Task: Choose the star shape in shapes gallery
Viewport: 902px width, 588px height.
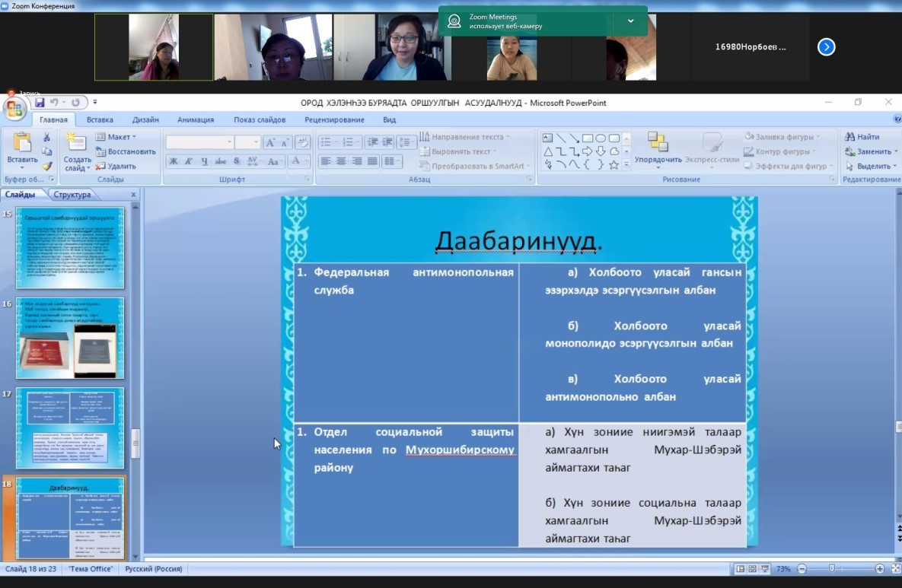Action: point(614,164)
